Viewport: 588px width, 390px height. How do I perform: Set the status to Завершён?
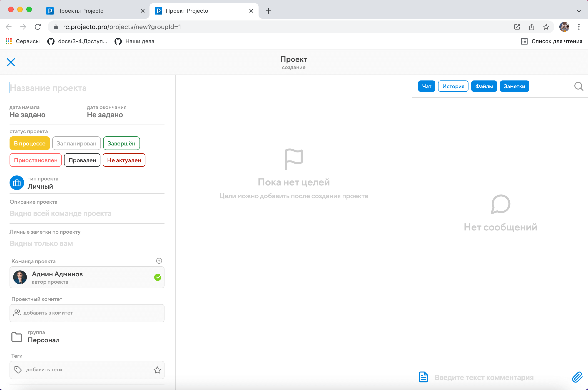click(121, 143)
